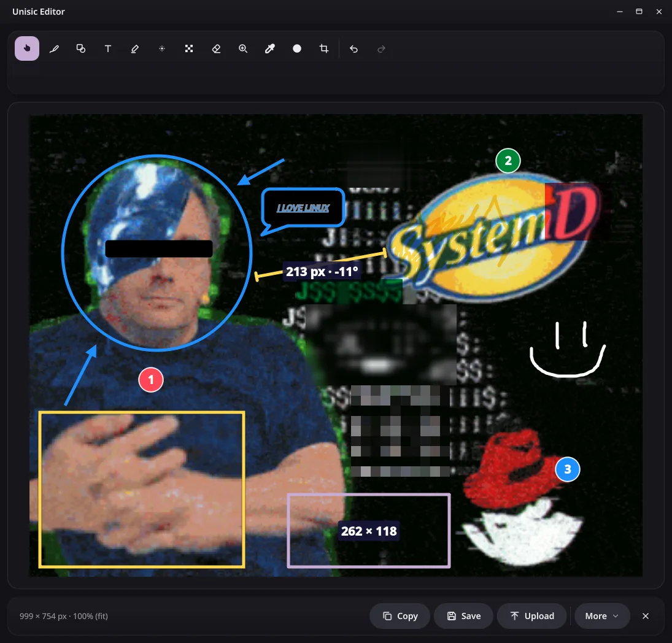
Task: Choose the shapes tool
Action: pyautogui.click(x=81, y=49)
